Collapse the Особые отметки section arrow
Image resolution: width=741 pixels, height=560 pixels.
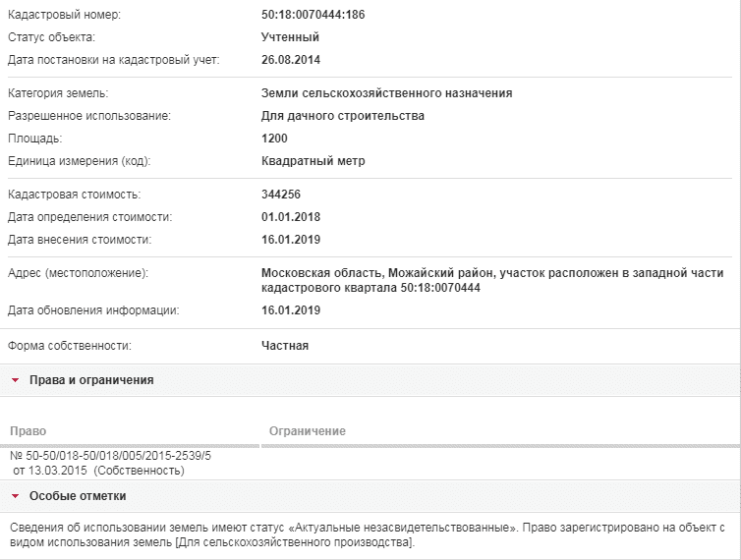tap(15, 496)
